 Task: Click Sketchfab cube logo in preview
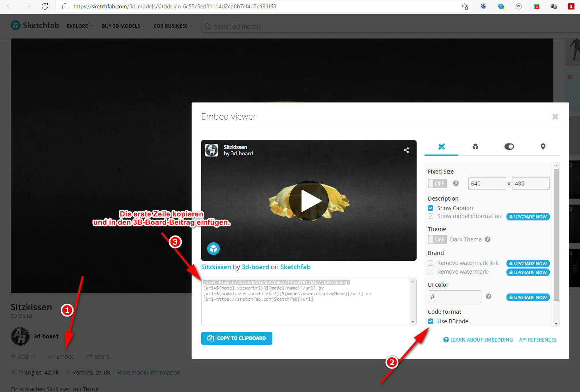213,249
